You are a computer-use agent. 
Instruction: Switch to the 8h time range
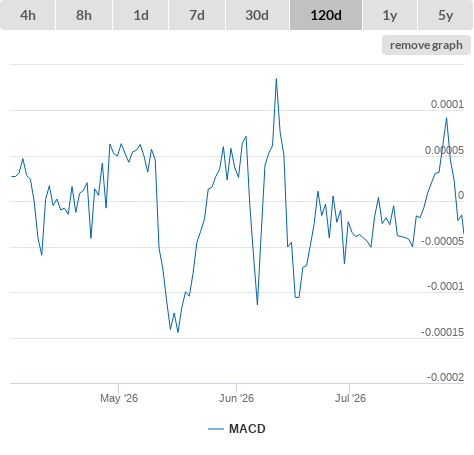tap(84, 15)
